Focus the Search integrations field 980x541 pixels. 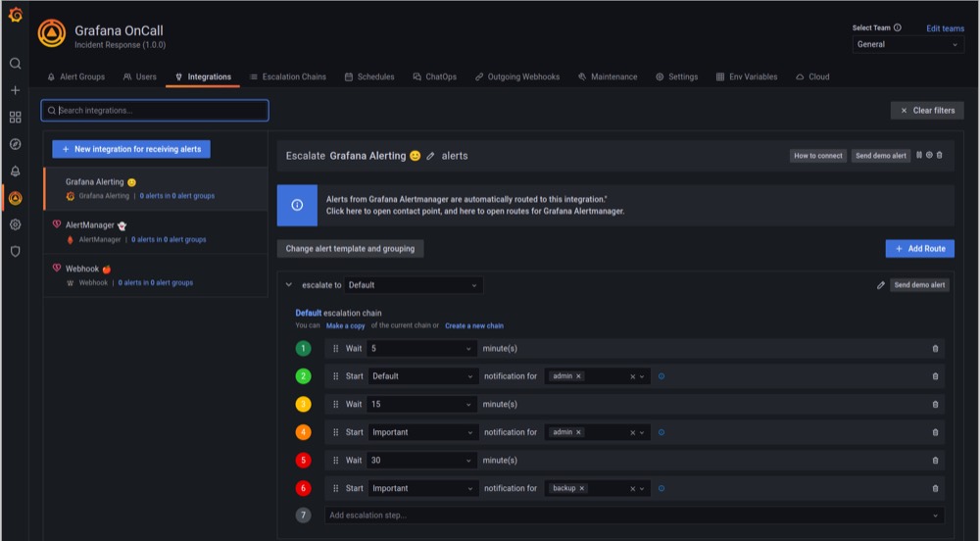pos(155,111)
